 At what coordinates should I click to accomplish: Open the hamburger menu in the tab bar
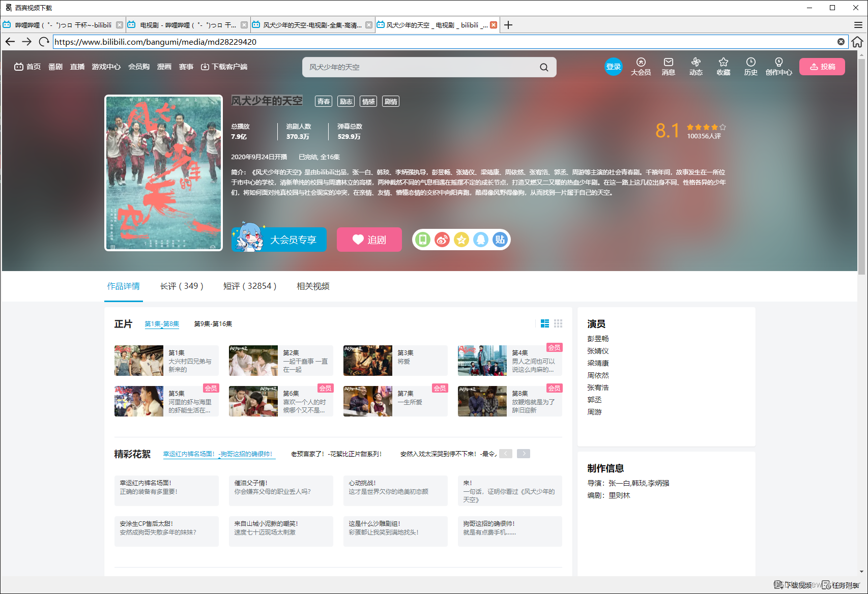coord(858,25)
